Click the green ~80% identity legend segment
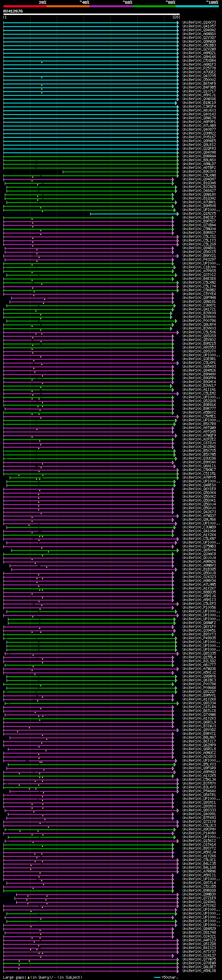 [x=154, y=6]
